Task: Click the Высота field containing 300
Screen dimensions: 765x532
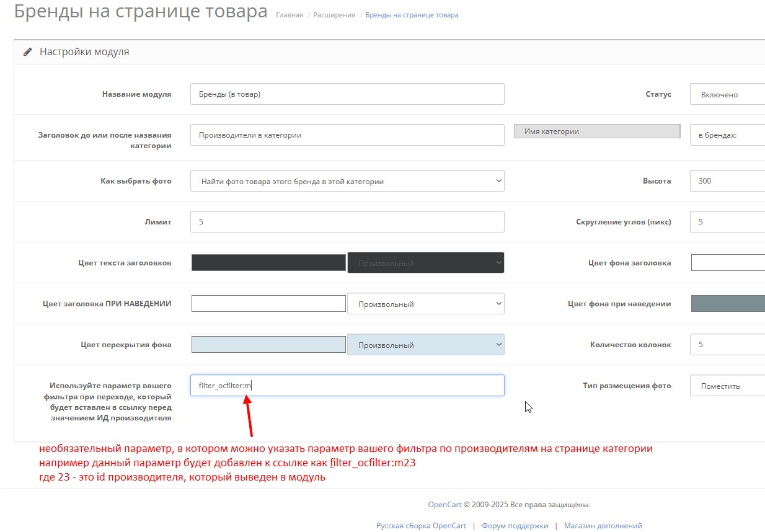Action: [727, 181]
